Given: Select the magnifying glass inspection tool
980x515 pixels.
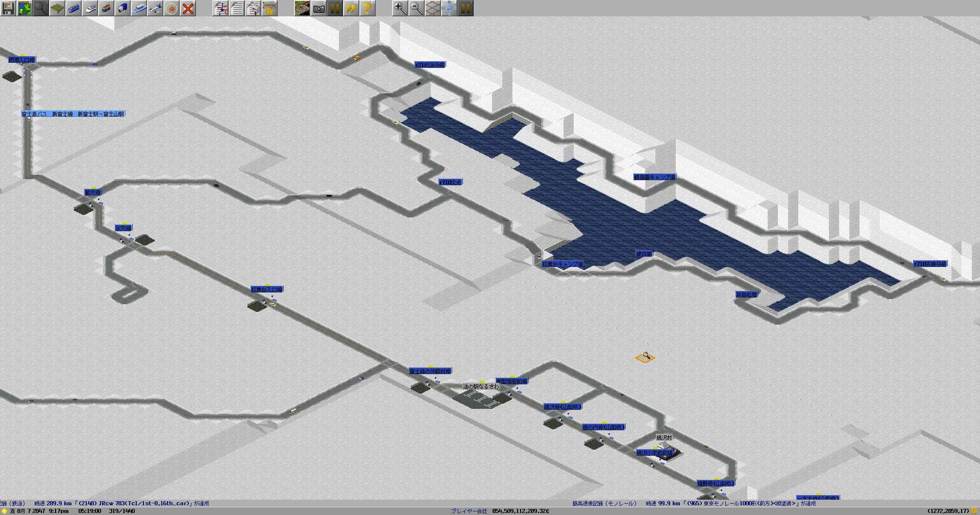Looking at the screenshot, I should (41, 8).
